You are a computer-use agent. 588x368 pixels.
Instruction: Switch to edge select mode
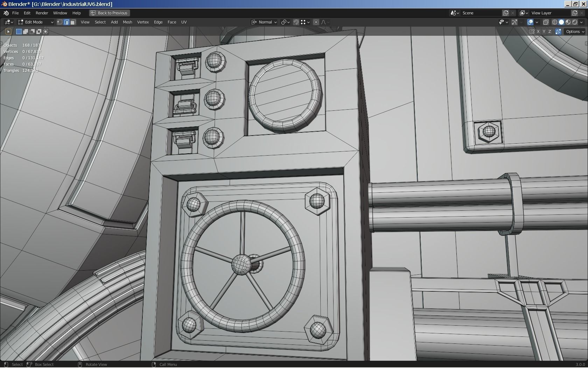[66, 22]
